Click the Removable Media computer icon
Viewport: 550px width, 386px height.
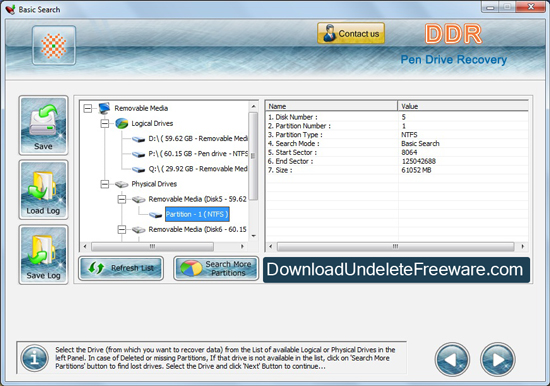(105, 108)
